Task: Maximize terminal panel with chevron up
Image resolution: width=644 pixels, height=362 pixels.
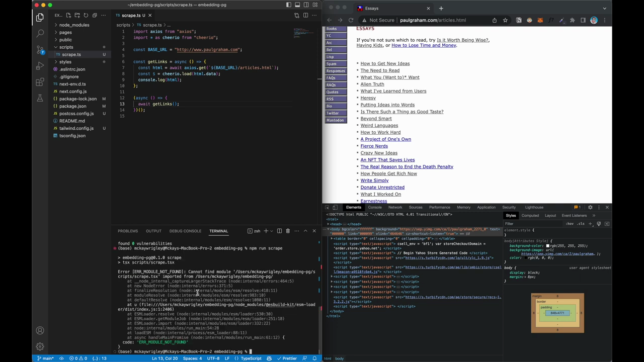Action: 305,231
